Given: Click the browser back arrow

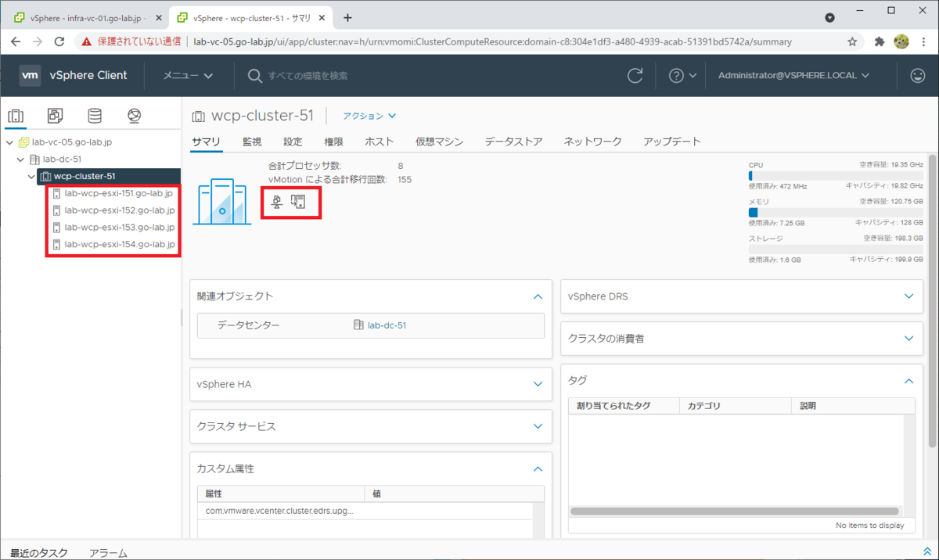Looking at the screenshot, I should point(16,41).
